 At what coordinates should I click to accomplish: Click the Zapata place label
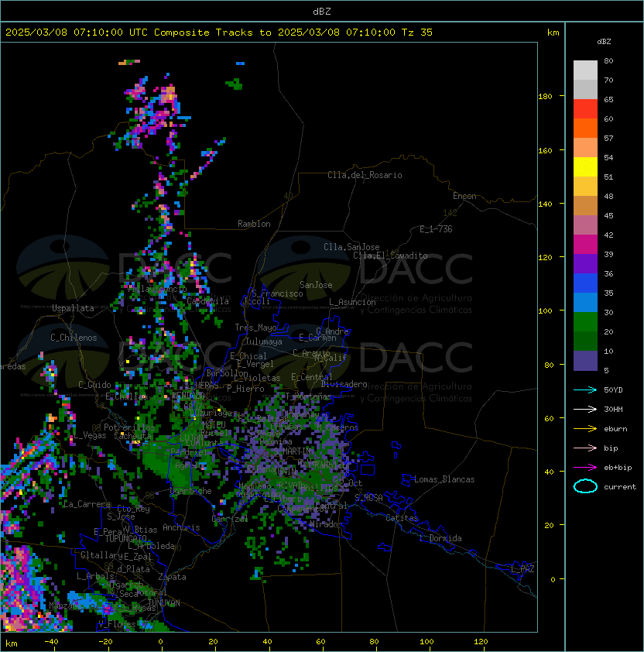tap(172, 577)
